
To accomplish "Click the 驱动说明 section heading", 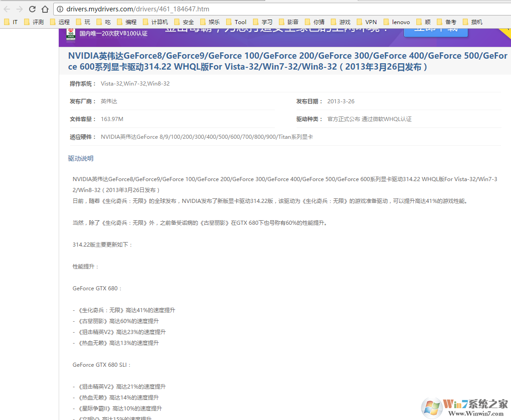I will click(x=81, y=158).
